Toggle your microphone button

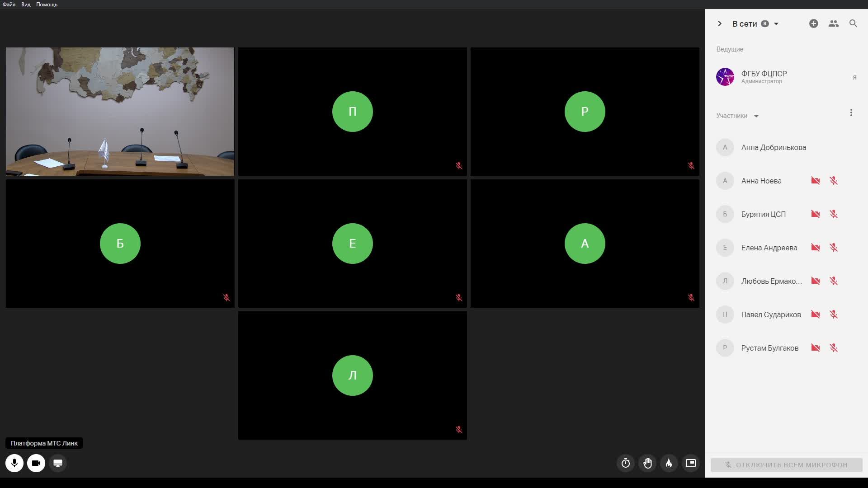click(14, 463)
